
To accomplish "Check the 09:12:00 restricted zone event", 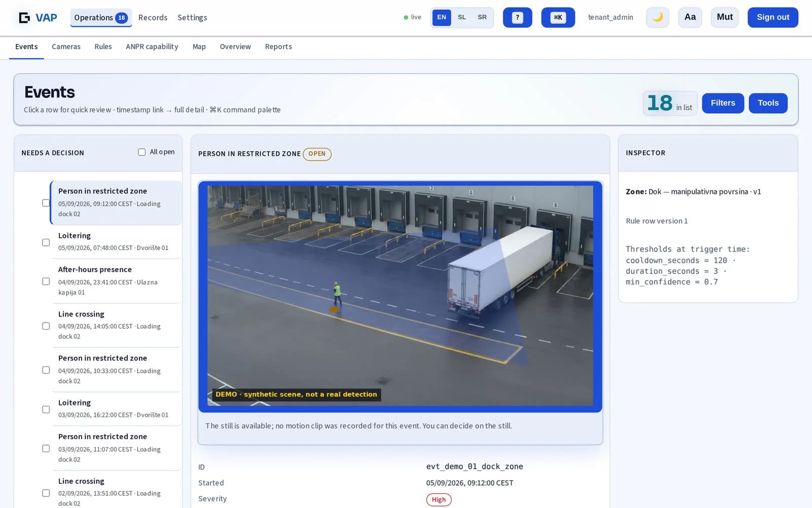I will [x=46, y=203].
